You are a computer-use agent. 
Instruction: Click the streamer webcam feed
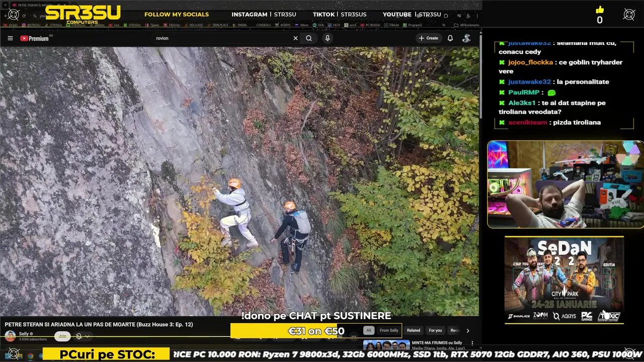[566, 185]
